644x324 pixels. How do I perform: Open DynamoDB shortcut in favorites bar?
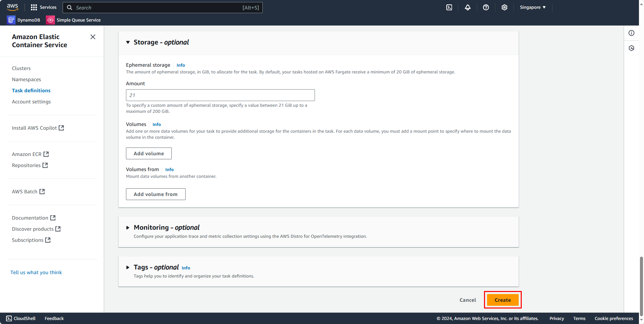[x=24, y=20]
